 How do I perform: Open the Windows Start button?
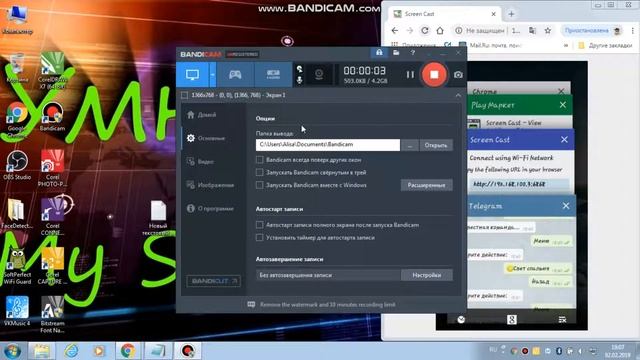pos(12,351)
